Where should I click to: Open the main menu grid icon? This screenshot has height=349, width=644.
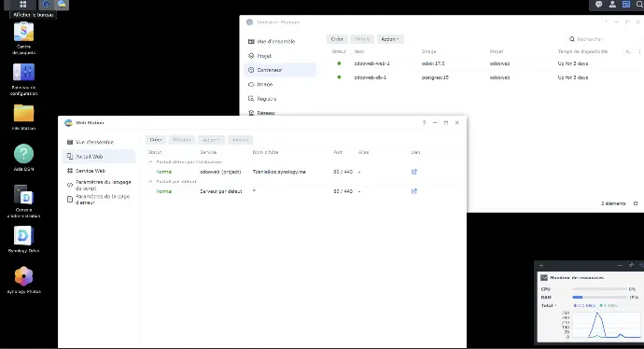tap(23, 5)
